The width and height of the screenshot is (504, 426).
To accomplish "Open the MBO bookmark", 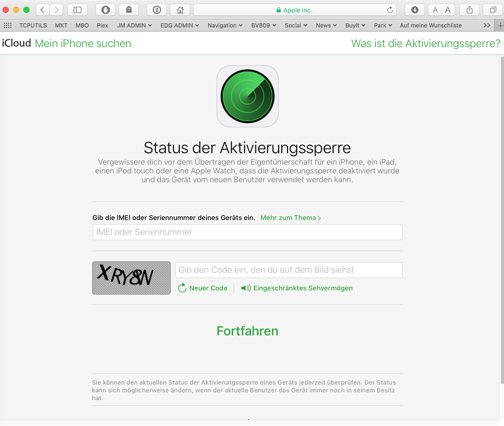I will 82,25.
